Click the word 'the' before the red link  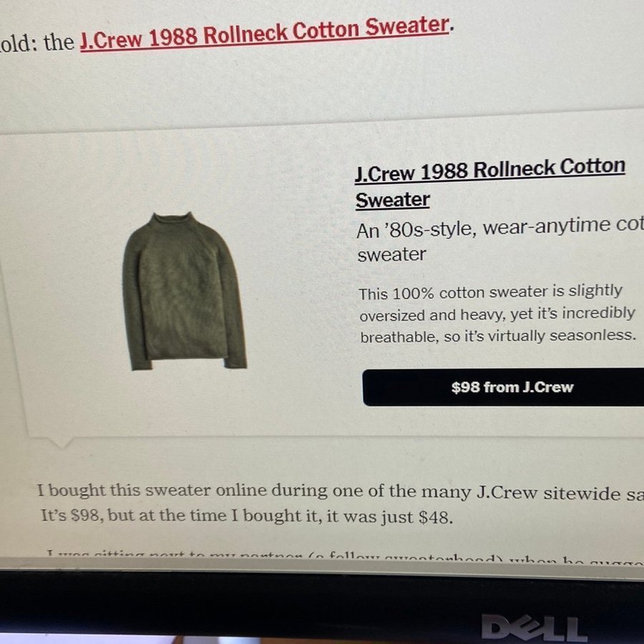59,43
